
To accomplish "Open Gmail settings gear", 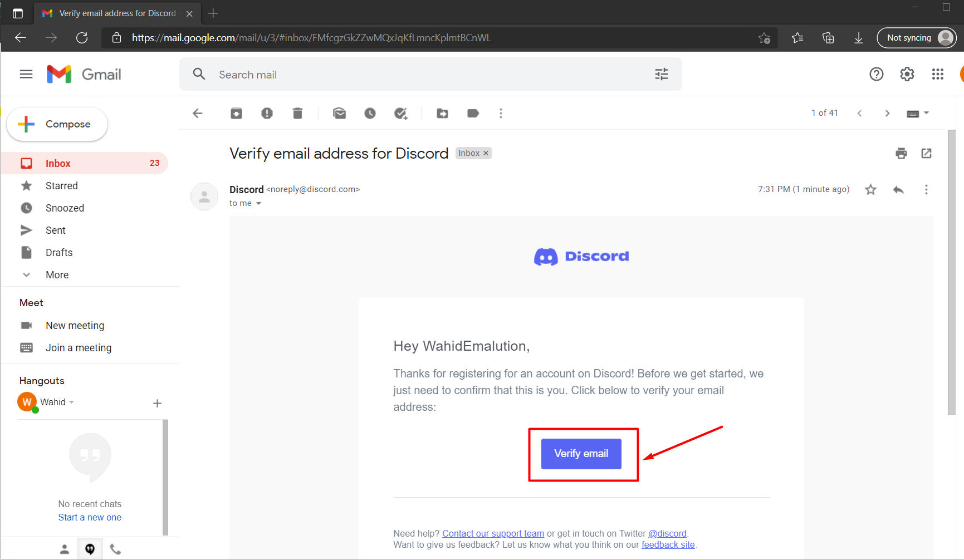I will click(x=907, y=74).
